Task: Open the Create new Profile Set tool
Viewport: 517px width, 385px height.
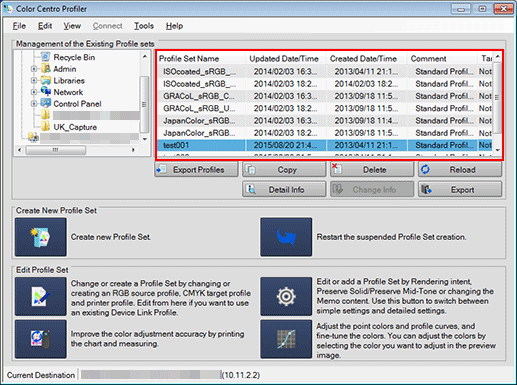Action: coord(41,237)
